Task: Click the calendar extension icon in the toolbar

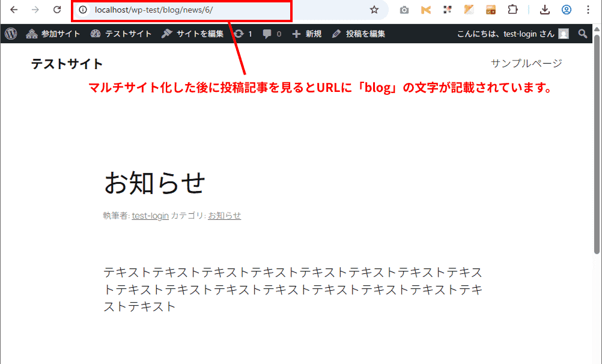Action: [490, 10]
